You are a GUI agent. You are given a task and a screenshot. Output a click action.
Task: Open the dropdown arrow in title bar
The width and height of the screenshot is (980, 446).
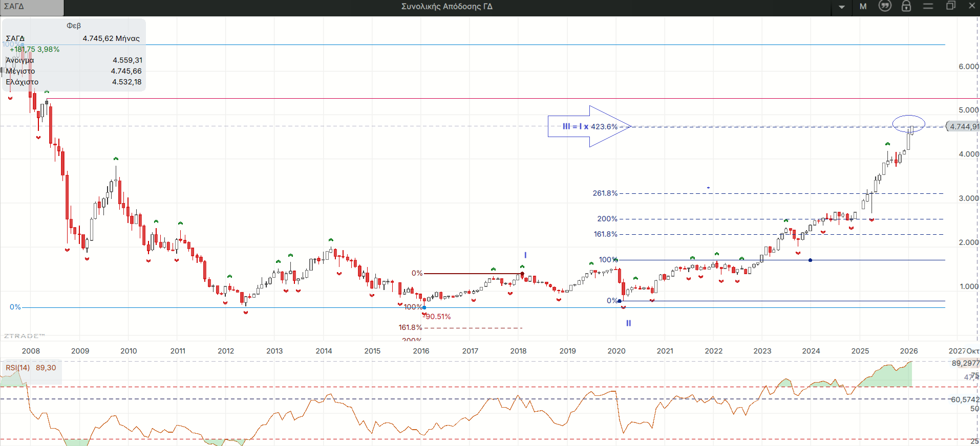coord(842,7)
